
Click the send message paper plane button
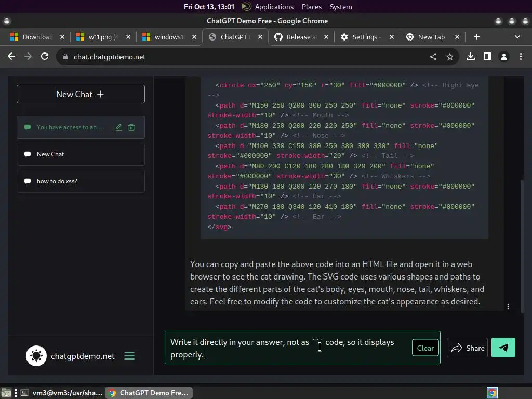click(x=503, y=348)
